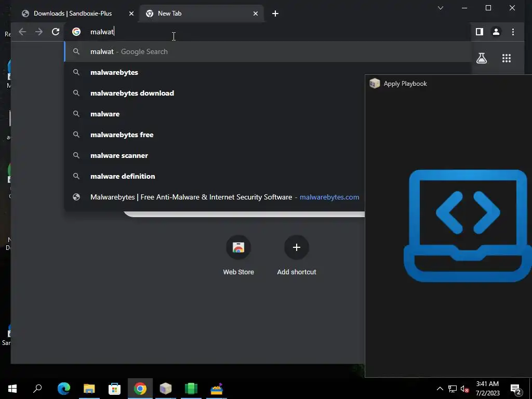The width and height of the screenshot is (532, 399).
Task: Click the muted volume tray icon
Action: pos(464,389)
